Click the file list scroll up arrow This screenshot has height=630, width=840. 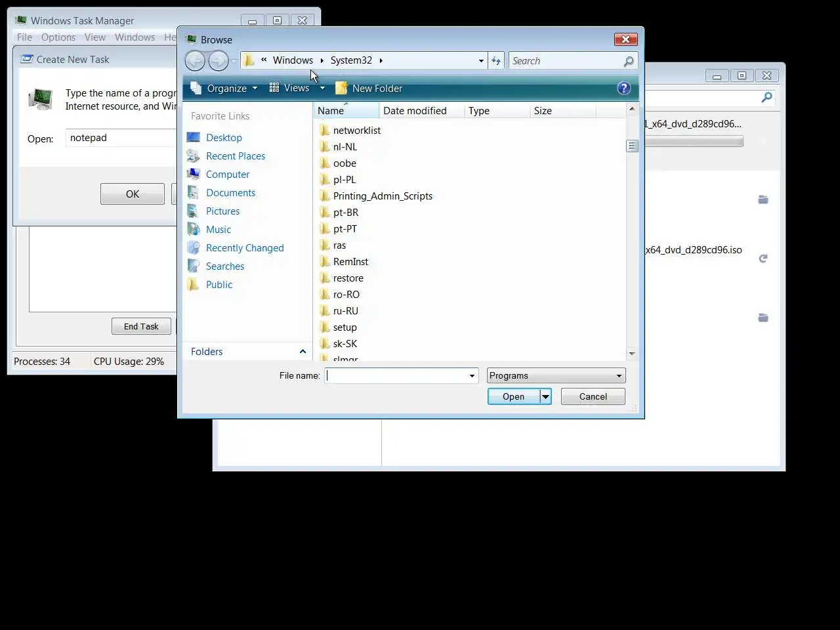click(632, 109)
